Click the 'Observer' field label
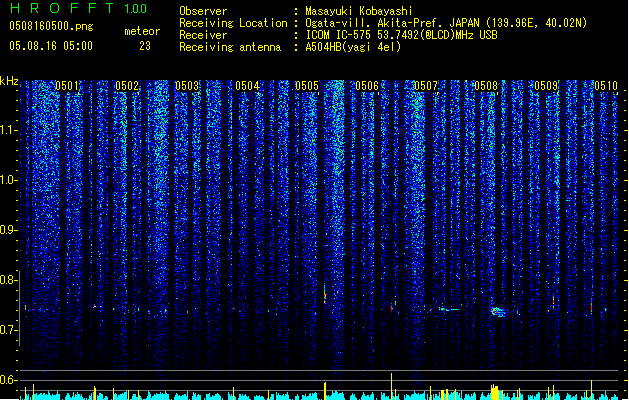The width and height of the screenshot is (629, 400). (x=203, y=11)
